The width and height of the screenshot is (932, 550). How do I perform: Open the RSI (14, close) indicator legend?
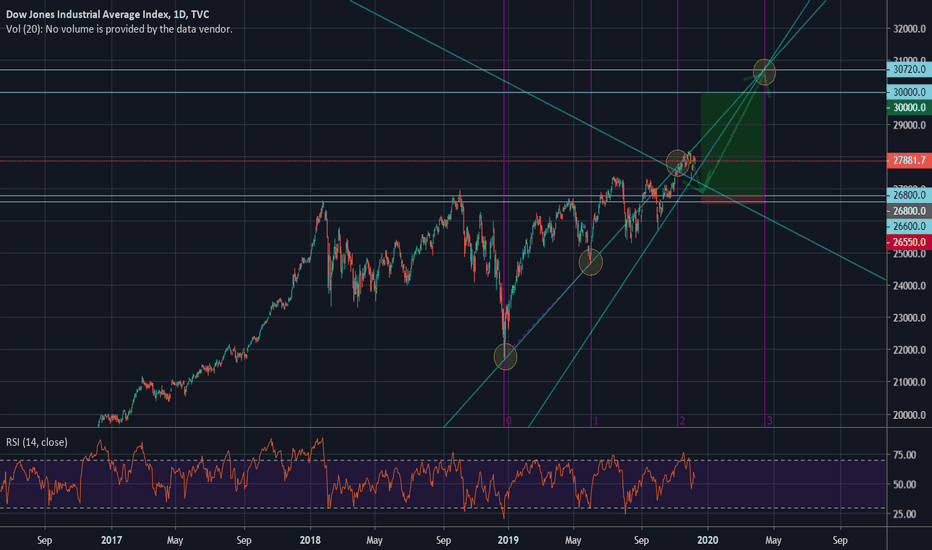(x=37, y=442)
